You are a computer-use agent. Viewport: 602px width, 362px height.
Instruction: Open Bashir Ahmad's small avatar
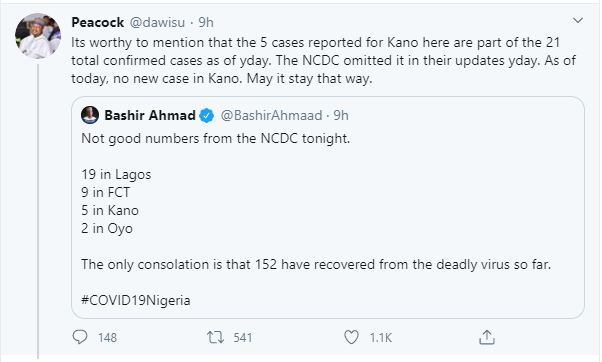click(90, 115)
